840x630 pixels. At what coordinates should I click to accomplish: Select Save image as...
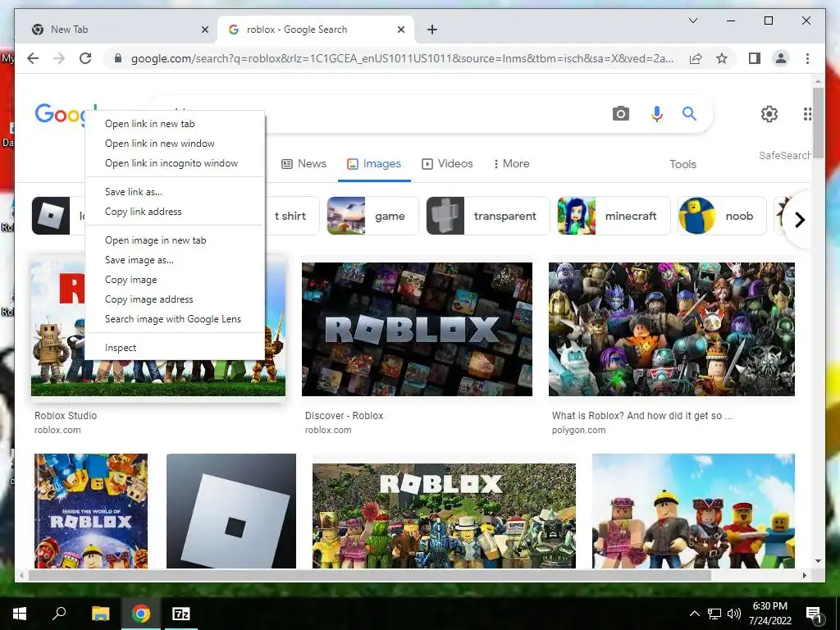[175, 260]
